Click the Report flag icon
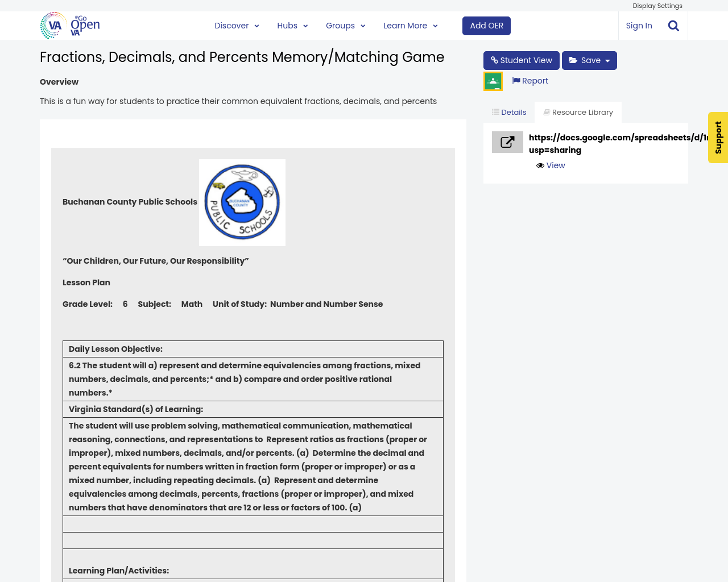728x582 pixels. (x=516, y=81)
